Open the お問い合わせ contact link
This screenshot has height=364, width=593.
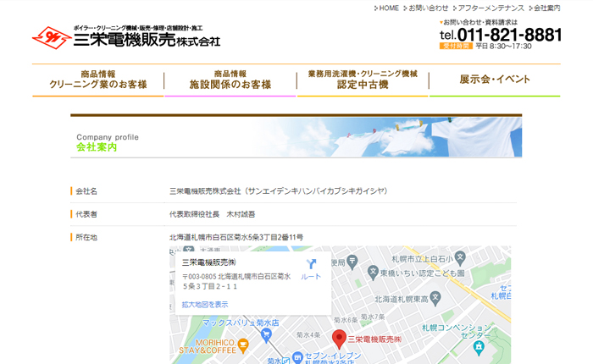click(x=428, y=8)
